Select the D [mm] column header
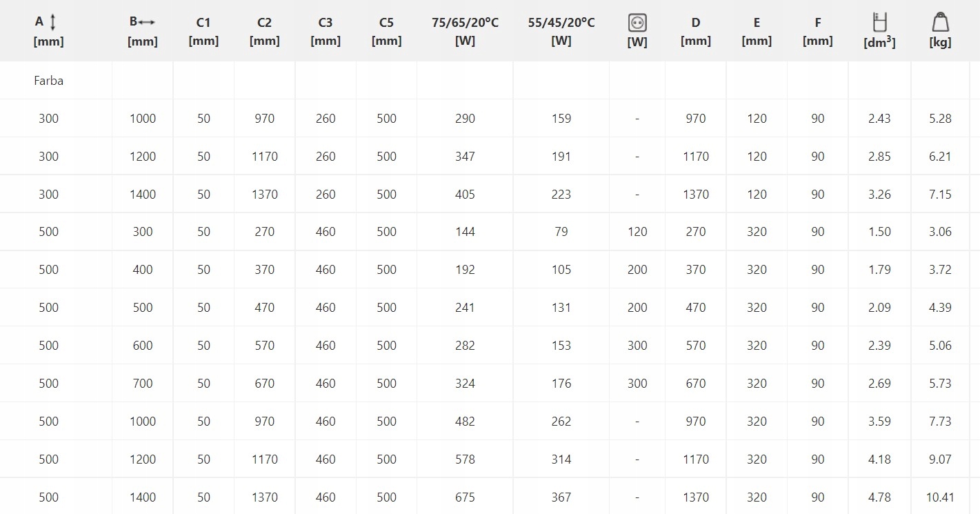980x514 pixels. (695, 31)
